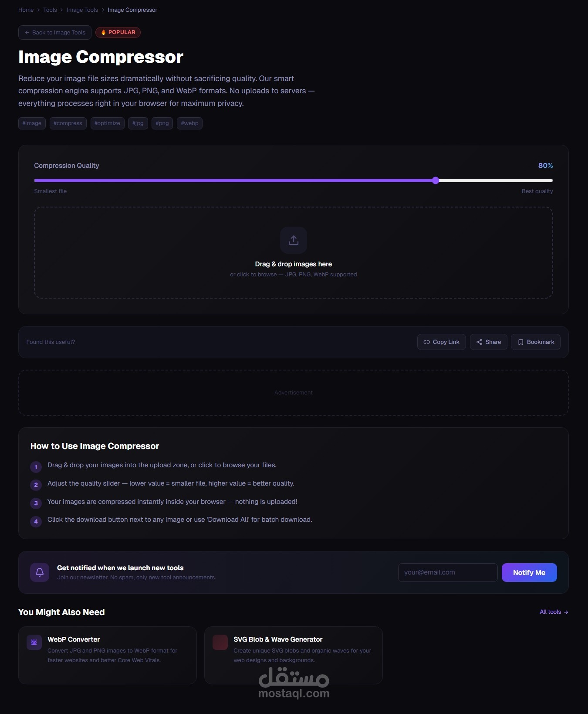Click the #optimize tag chip

click(x=107, y=123)
